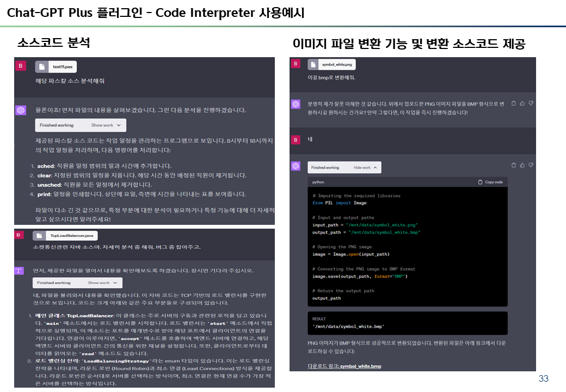The width and height of the screenshot is (566, 392).
Task: Click the '소스코드 분석' section heading
Action: pyautogui.click(x=54, y=42)
